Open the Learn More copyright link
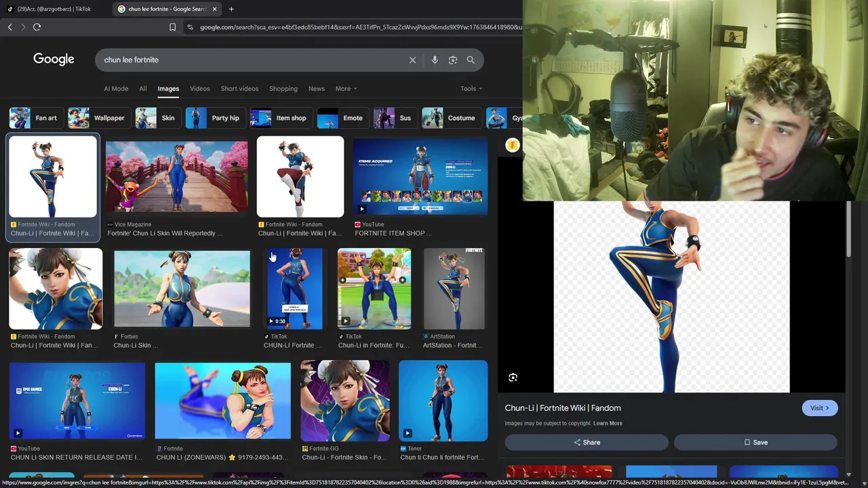Screen dimensions: 868x488 [608, 424]
